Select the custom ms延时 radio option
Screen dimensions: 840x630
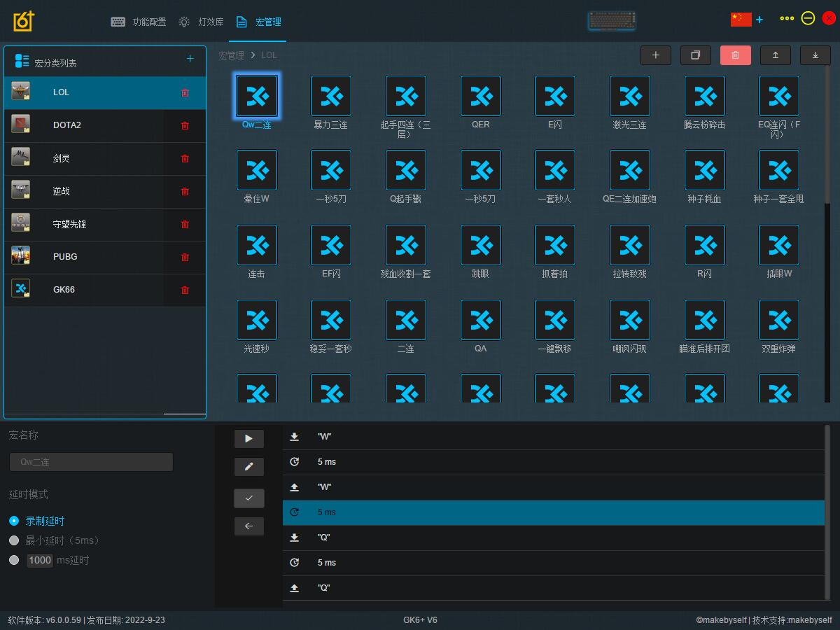pyautogui.click(x=14, y=560)
